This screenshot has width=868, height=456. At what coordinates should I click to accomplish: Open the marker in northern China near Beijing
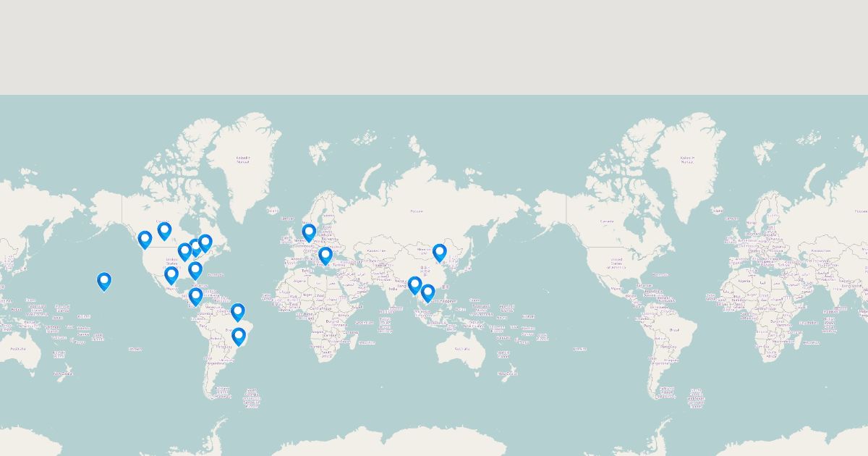[x=440, y=252]
